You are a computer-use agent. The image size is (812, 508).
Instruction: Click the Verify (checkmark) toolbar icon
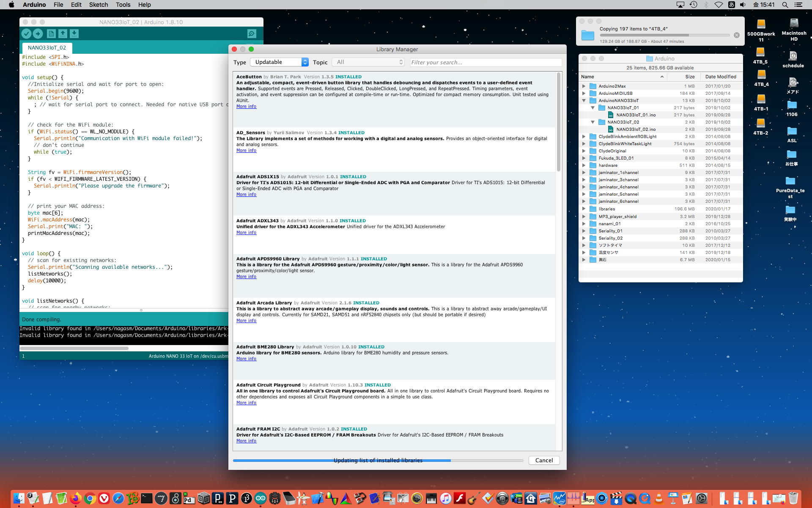point(26,34)
